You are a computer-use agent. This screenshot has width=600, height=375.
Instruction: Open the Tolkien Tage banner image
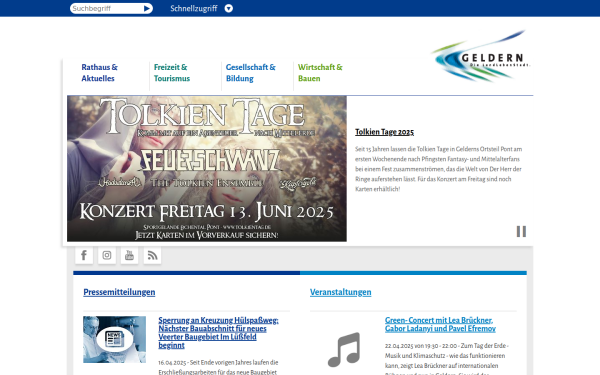coord(207,168)
